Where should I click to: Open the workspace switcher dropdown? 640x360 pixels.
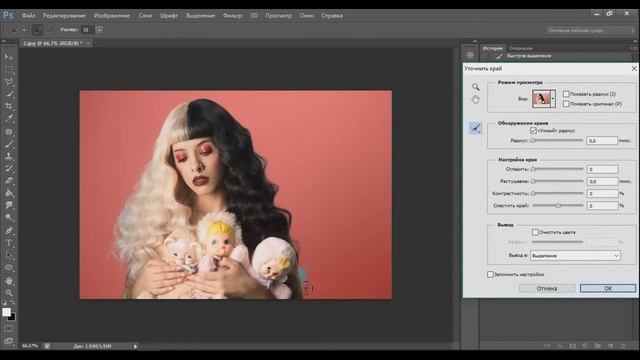[x=590, y=30]
